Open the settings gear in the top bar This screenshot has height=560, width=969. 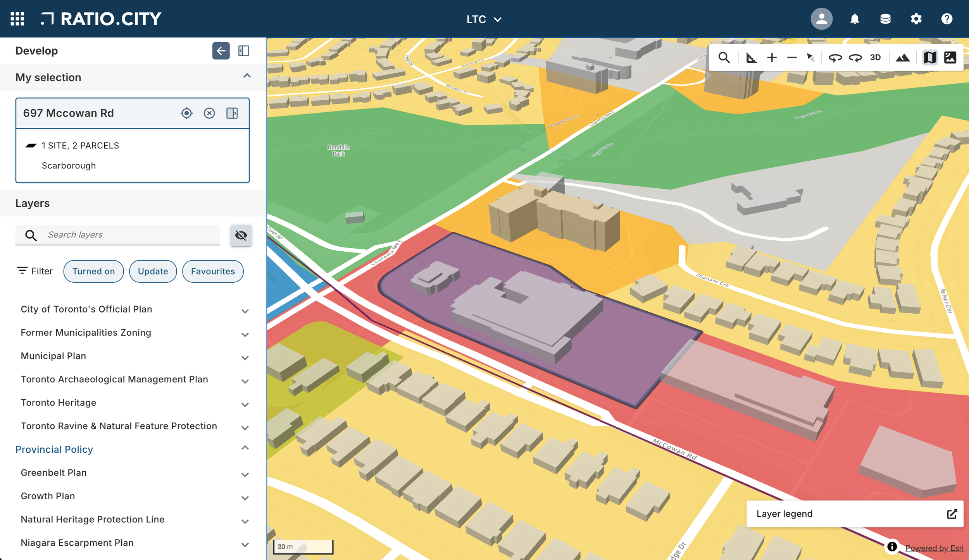point(916,19)
